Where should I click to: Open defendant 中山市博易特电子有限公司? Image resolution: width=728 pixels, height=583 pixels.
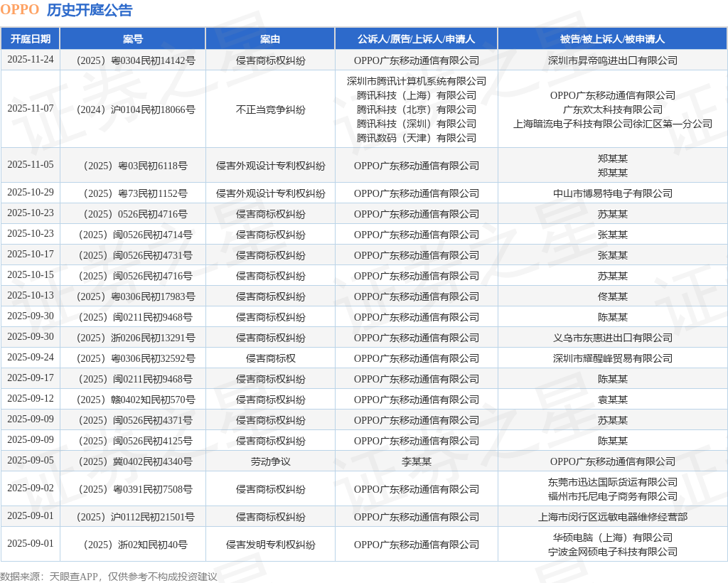[x=612, y=193]
